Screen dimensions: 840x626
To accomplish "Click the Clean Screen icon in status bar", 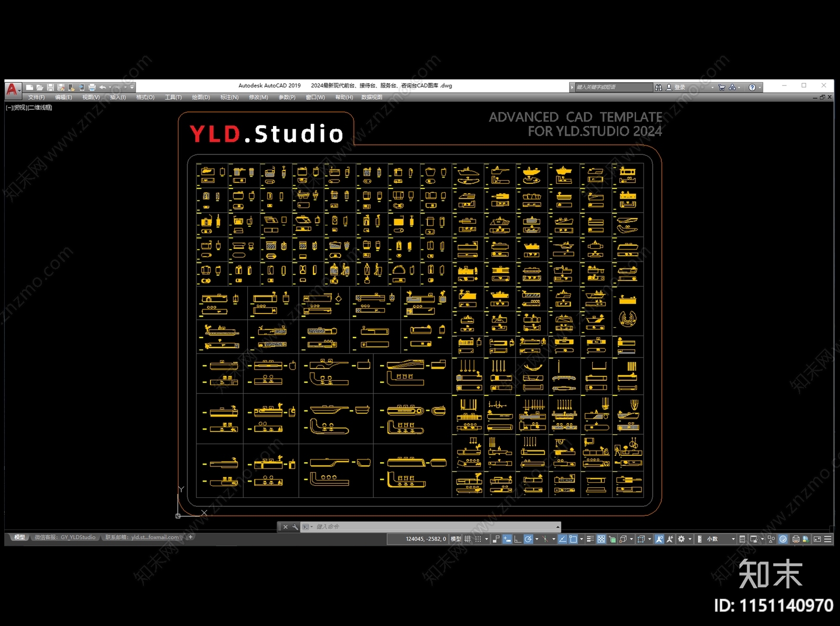I will pos(817,539).
